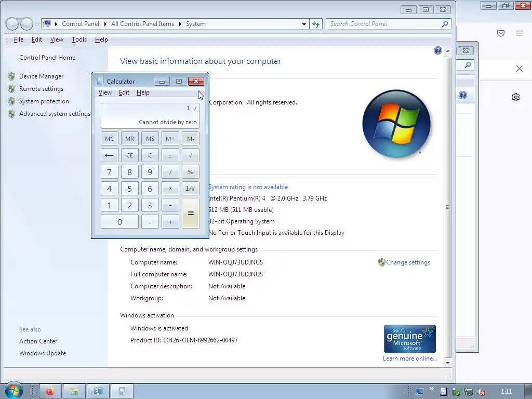Viewport: 532px width, 399px height.
Task: Open Windows Explorer from the taskbar
Action: (74, 392)
